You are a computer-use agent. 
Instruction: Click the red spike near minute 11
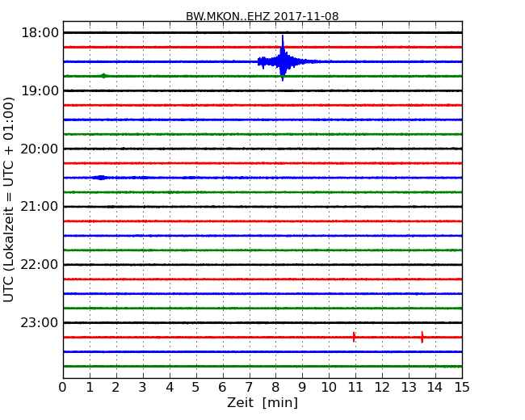pyautogui.click(x=354, y=337)
